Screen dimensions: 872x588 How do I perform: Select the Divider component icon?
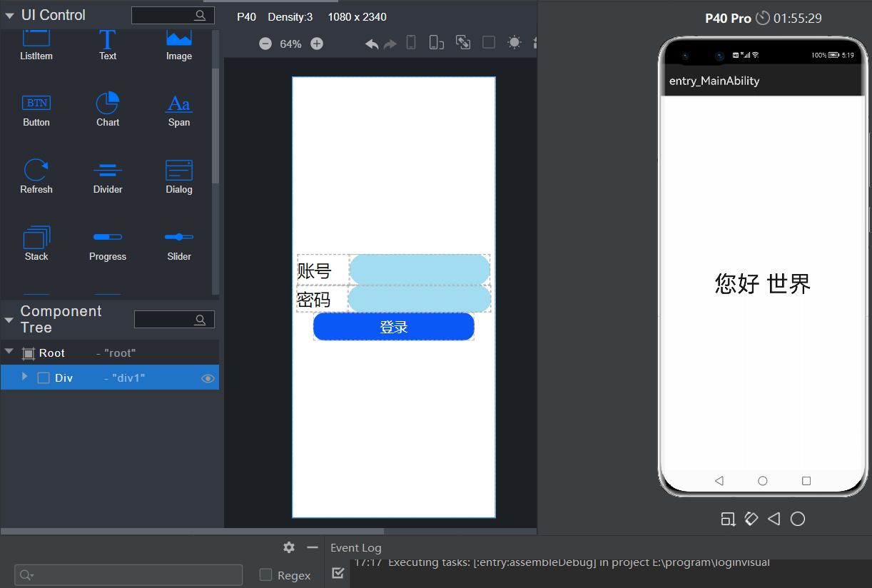108,170
